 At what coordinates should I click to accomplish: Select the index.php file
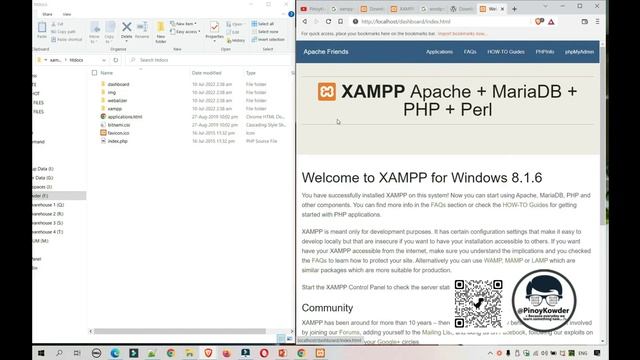pos(118,141)
